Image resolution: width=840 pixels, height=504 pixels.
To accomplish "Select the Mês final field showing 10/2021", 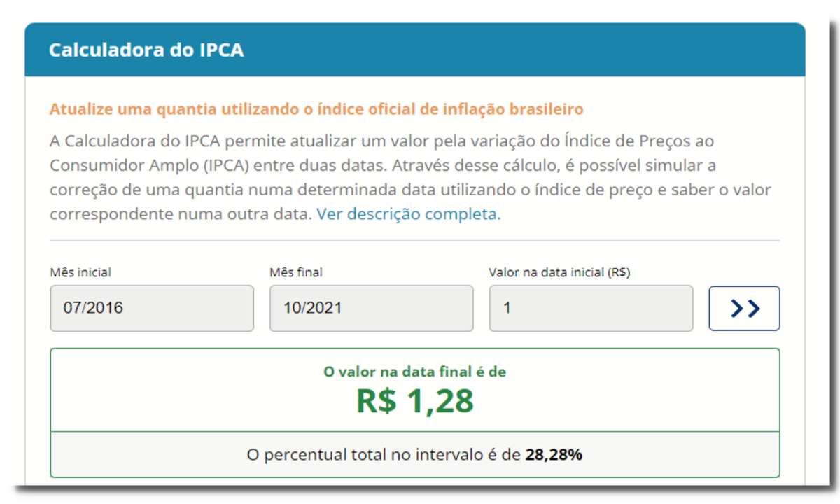I will [x=372, y=308].
